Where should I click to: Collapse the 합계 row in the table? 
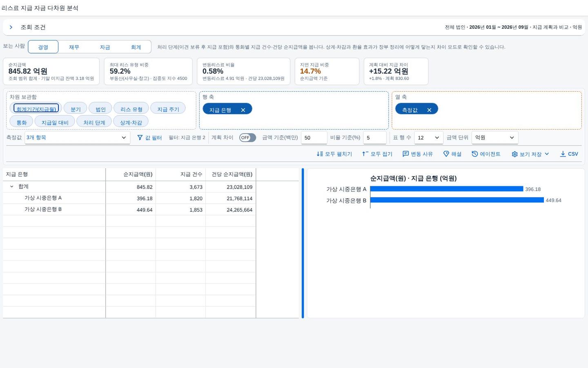[11, 186]
